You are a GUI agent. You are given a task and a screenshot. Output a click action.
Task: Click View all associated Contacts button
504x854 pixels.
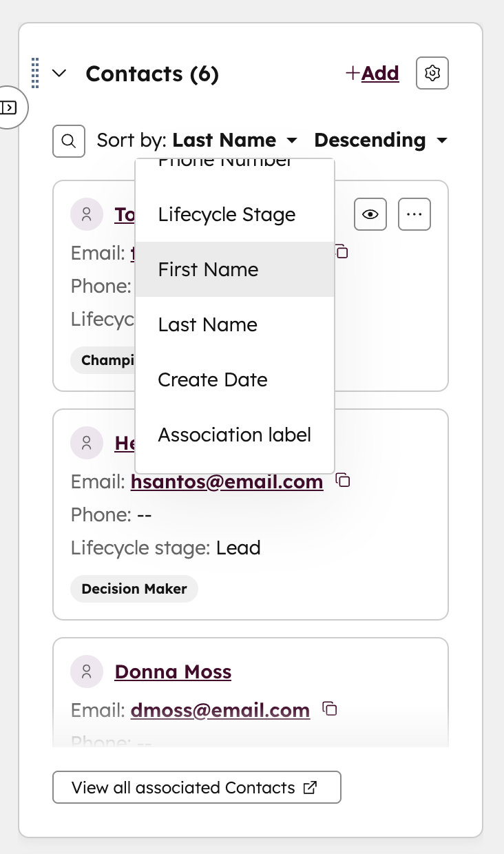point(196,787)
